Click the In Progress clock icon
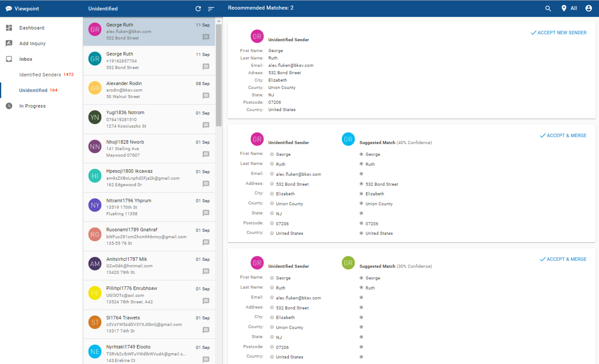Screen dimensions: 599x364 point(9,106)
